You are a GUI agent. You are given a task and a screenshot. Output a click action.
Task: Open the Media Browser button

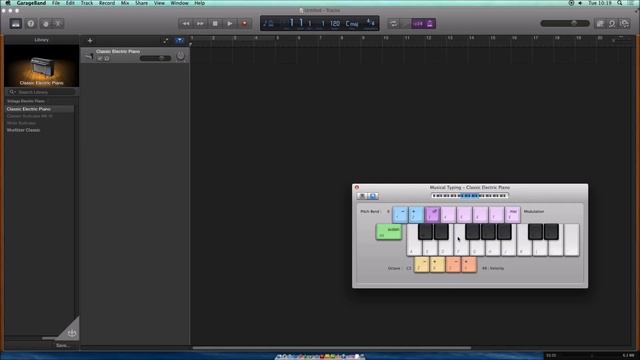624,24
